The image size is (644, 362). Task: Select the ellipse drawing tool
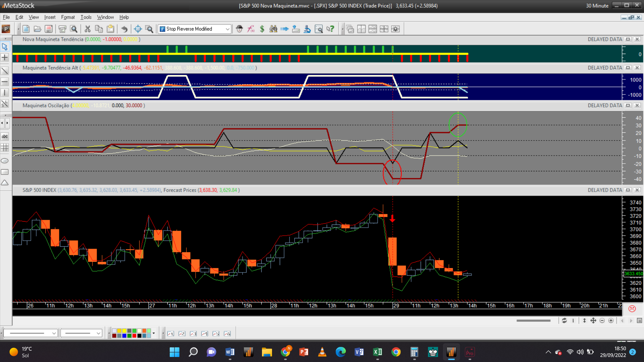coord(5,161)
